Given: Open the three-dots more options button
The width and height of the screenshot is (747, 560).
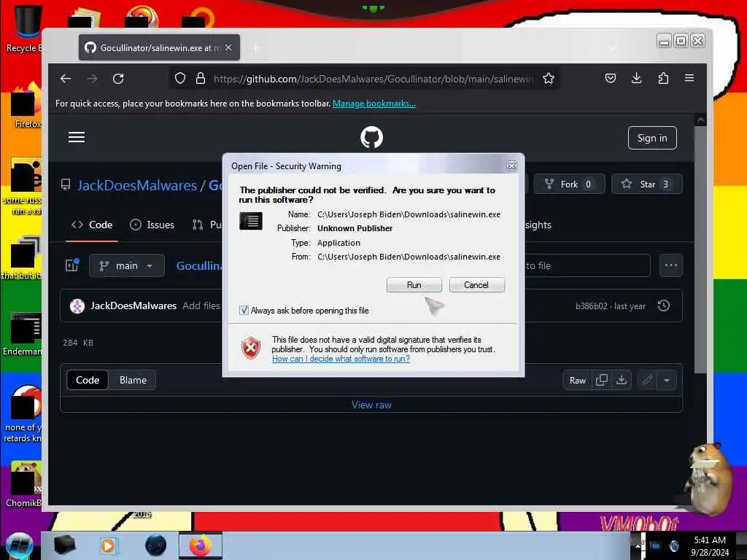Looking at the screenshot, I should coord(671,265).
